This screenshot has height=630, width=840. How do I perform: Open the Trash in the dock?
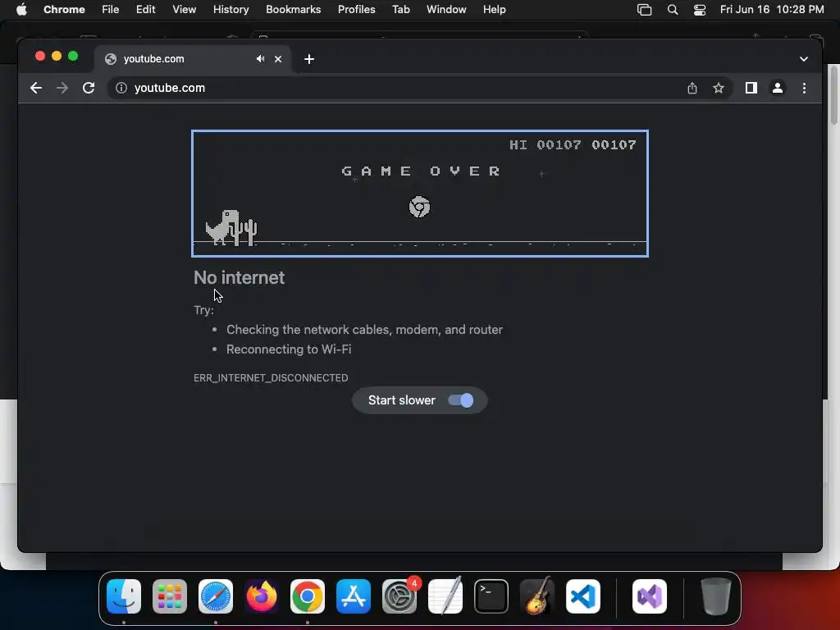pyautogui.click(x=715, y=596)
